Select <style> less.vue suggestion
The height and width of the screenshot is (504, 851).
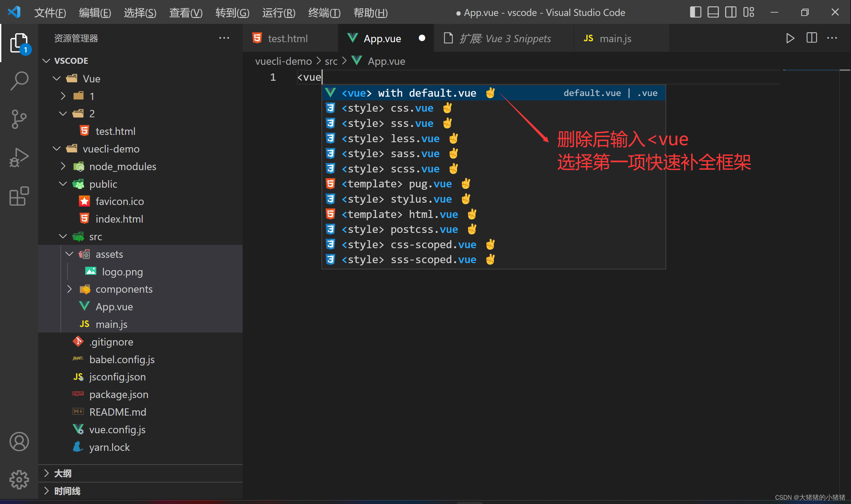pyautogui.click(x=493, y=138)
